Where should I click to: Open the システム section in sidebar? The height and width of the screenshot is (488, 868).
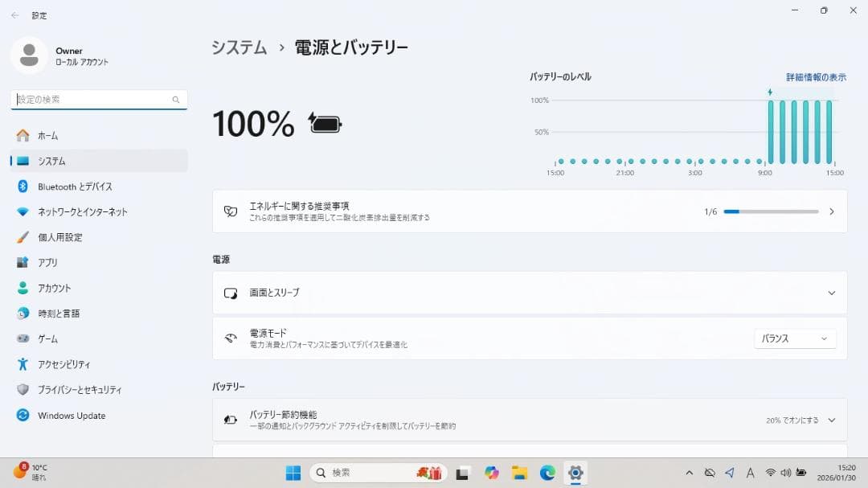click(48, 161)
